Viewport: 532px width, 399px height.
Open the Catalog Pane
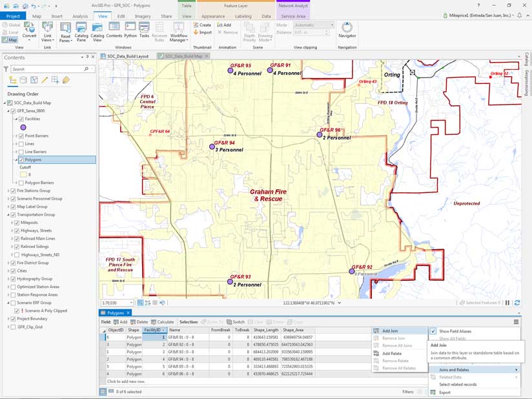coord(81,32)
